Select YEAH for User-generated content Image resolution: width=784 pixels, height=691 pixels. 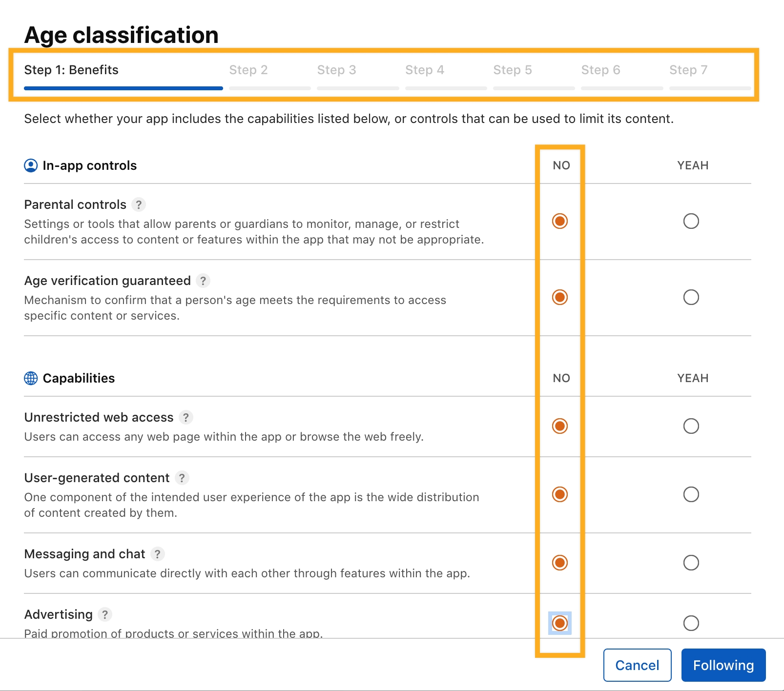coord(691,494)
